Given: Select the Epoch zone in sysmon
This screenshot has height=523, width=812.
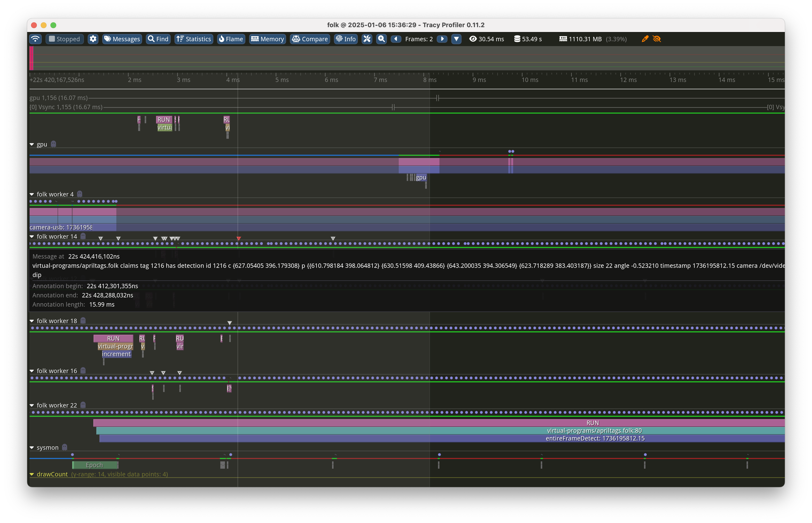Looking at the screenshot, I should tap(95, 465).
